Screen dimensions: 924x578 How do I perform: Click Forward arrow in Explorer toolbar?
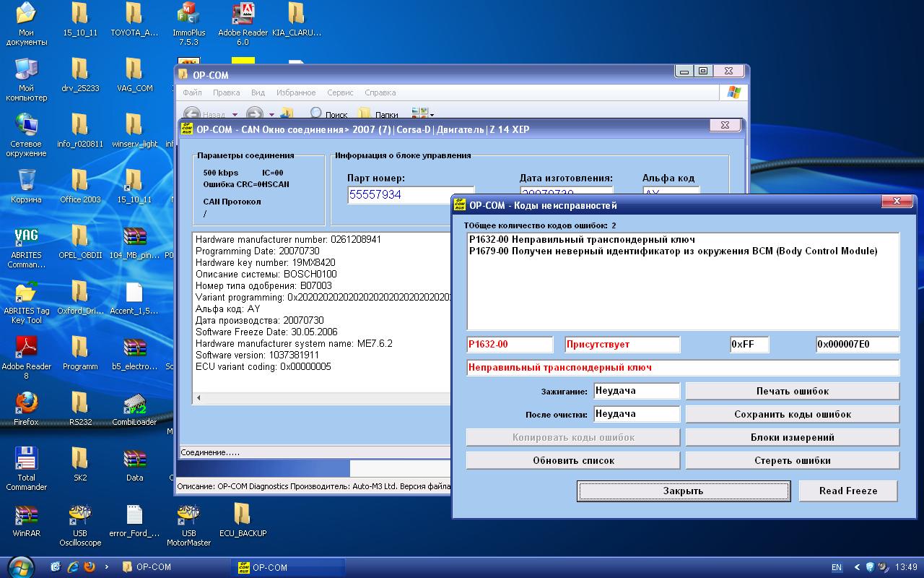pyautogui.click(x=254, y=113)
